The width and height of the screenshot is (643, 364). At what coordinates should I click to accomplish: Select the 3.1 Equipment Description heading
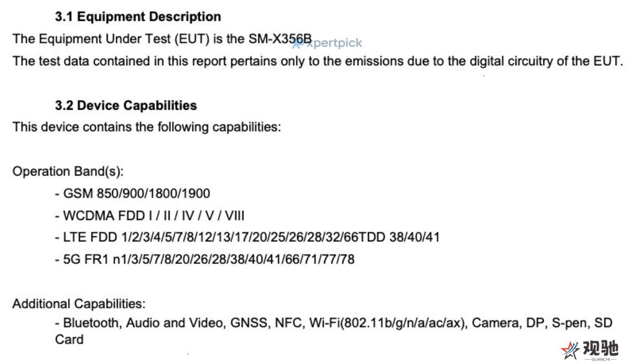click(x=138, y=17)
